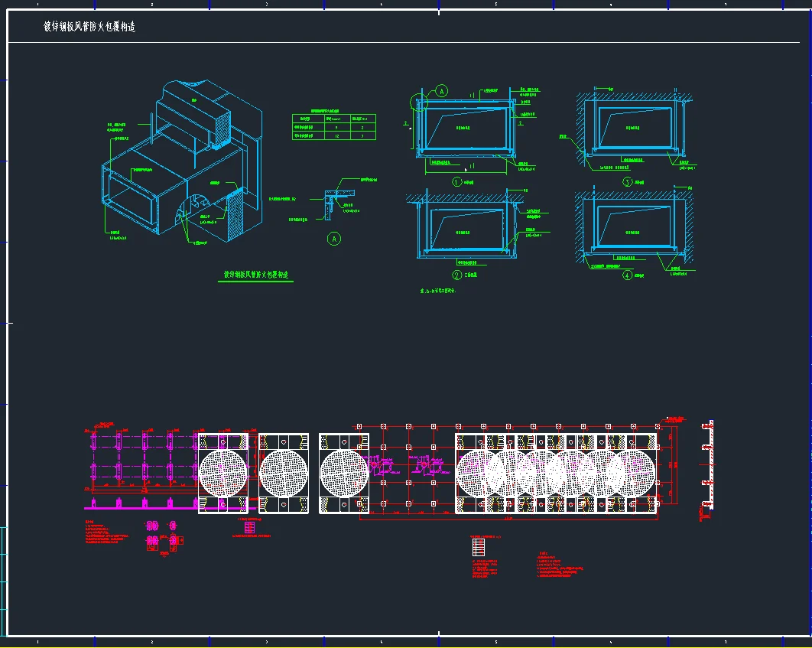Viewport: 812px width, 648px height.
Task: Select the section number 2 circle marker
Action: (456, 275)
